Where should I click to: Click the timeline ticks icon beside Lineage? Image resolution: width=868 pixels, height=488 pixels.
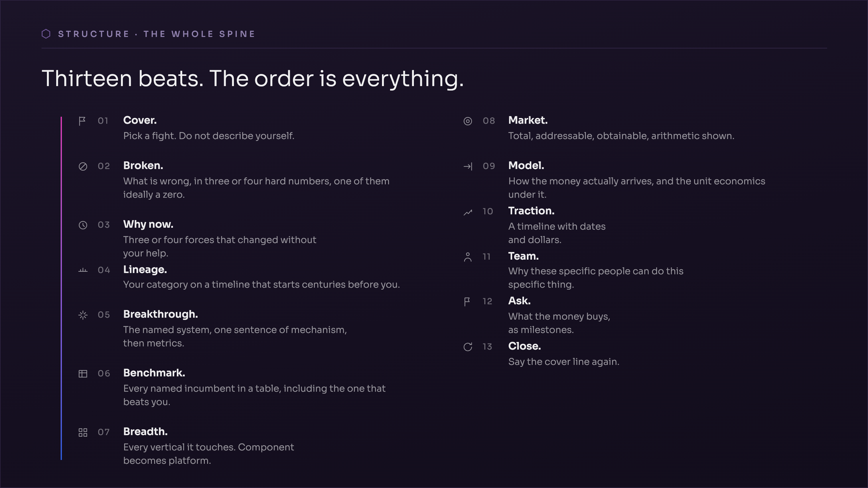83,270
